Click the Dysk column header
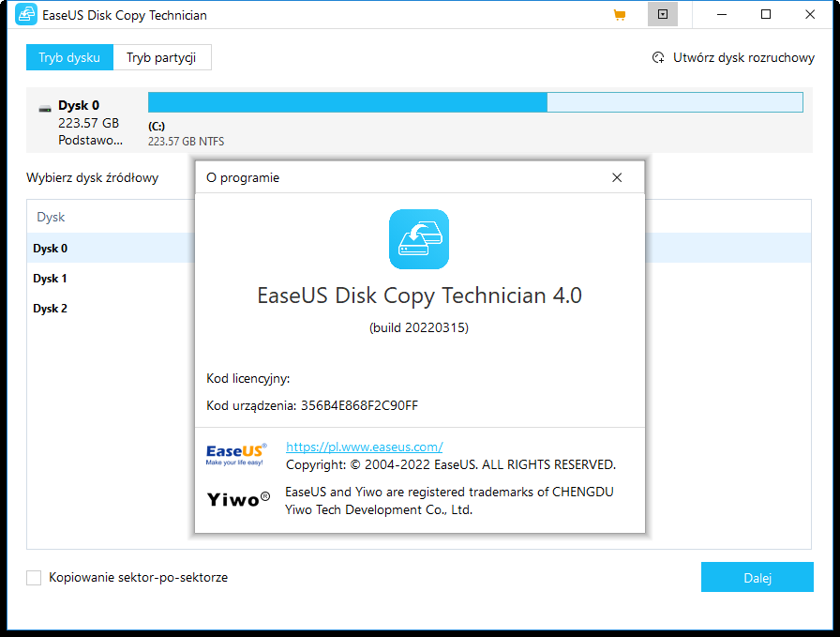840x637 pixels. (x=51, y=217)
